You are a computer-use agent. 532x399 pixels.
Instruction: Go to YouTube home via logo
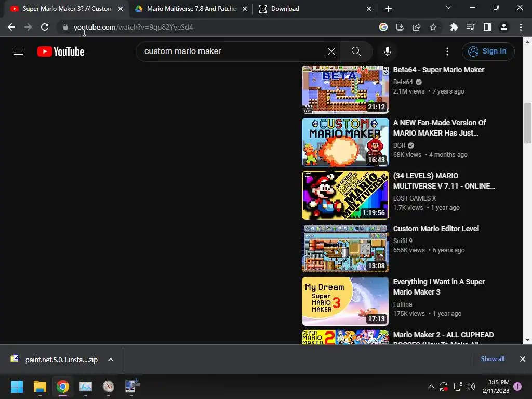point(61,51)
